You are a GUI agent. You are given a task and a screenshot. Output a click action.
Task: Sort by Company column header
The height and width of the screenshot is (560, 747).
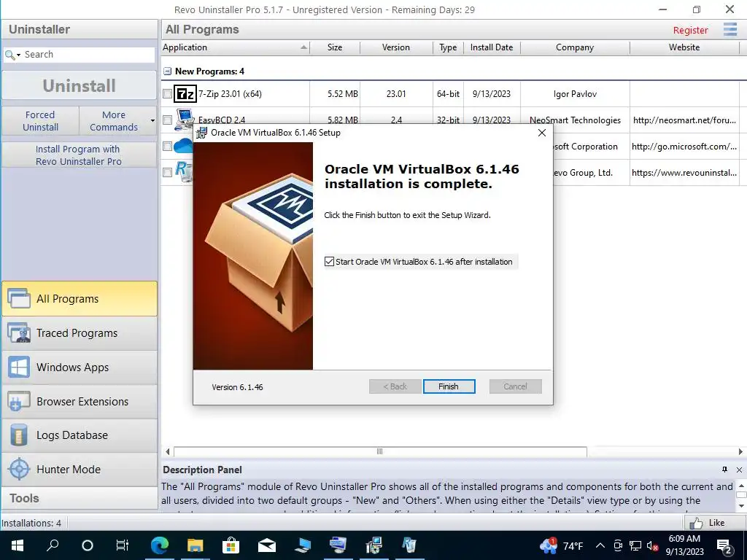tap(575, 47)
